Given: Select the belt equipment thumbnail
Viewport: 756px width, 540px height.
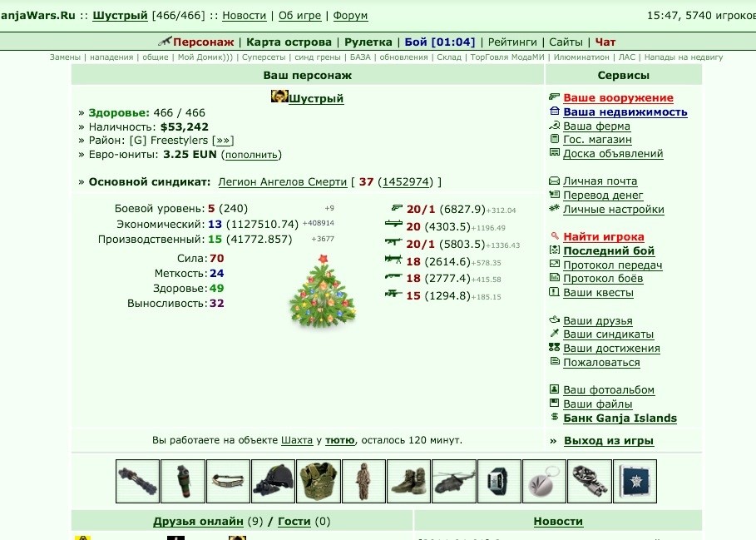Looking at the screenshot, I should (228, 481).
